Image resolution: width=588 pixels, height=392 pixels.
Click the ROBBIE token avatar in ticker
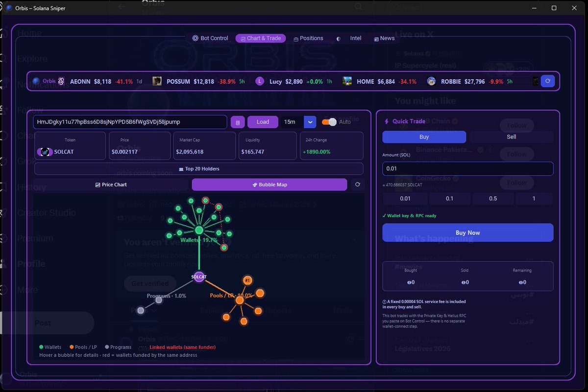coord(431,81)
